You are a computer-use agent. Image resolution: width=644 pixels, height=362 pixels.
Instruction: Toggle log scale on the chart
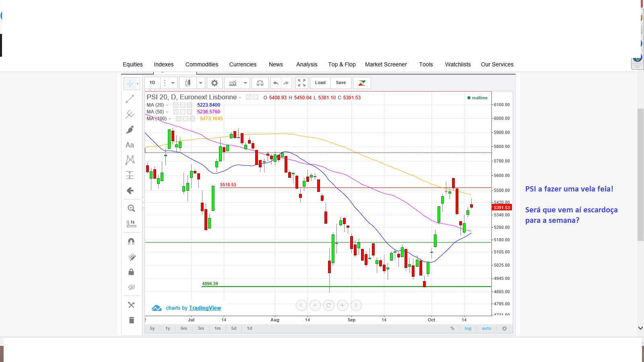(x=468, y=329)
